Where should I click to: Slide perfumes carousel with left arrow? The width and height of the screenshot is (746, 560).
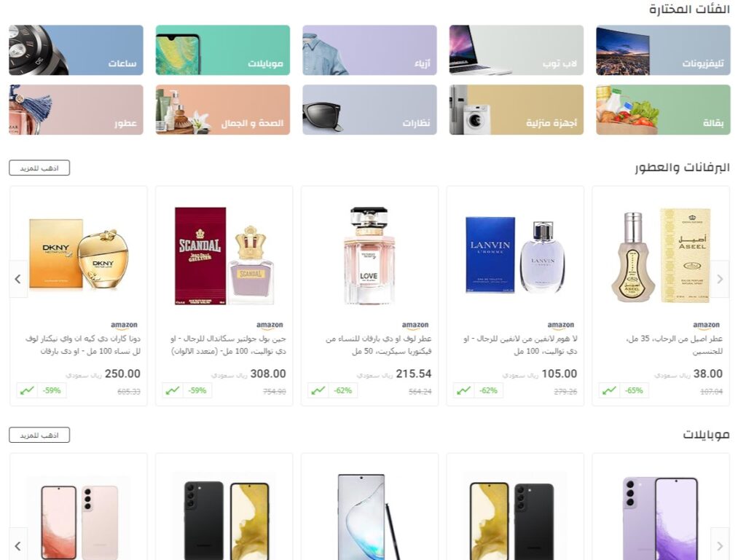tap(18, 279)
